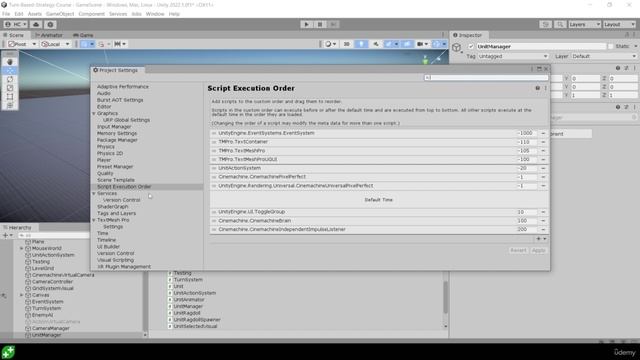The width and height of the screenshot is (640, 360).
Task: Click the Pause button in the toolbar
Action: point(320,24)
